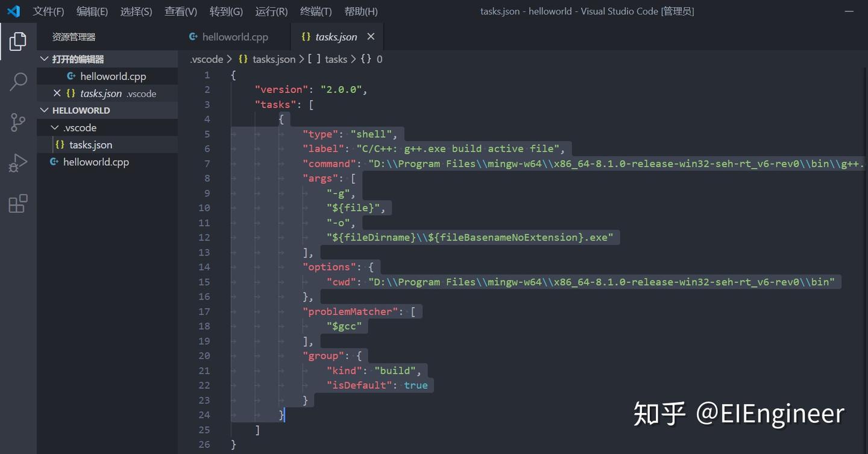Open the 运行 menu
The width and height of the screenshot is (868, 454).
pos(271,11)
